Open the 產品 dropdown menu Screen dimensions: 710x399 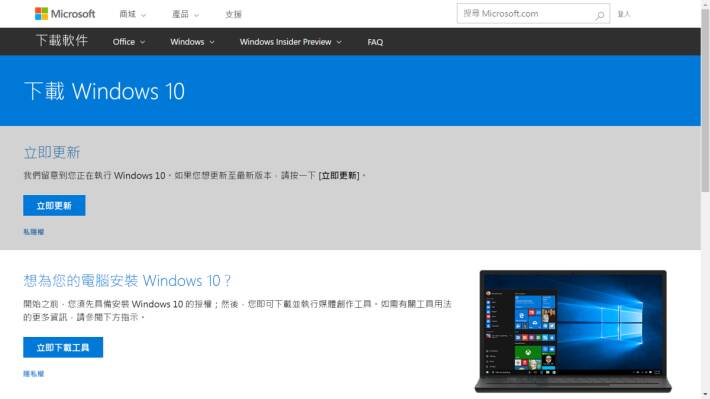185,14
